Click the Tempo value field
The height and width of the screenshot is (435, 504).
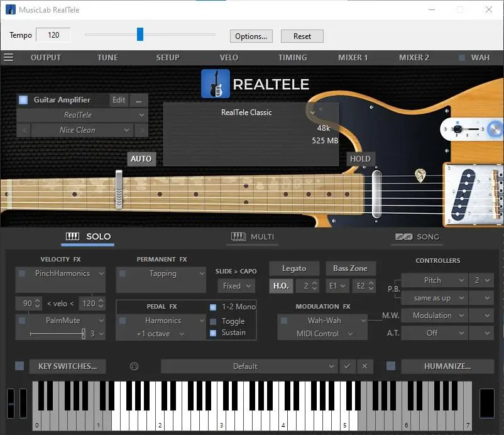(53, 35)
